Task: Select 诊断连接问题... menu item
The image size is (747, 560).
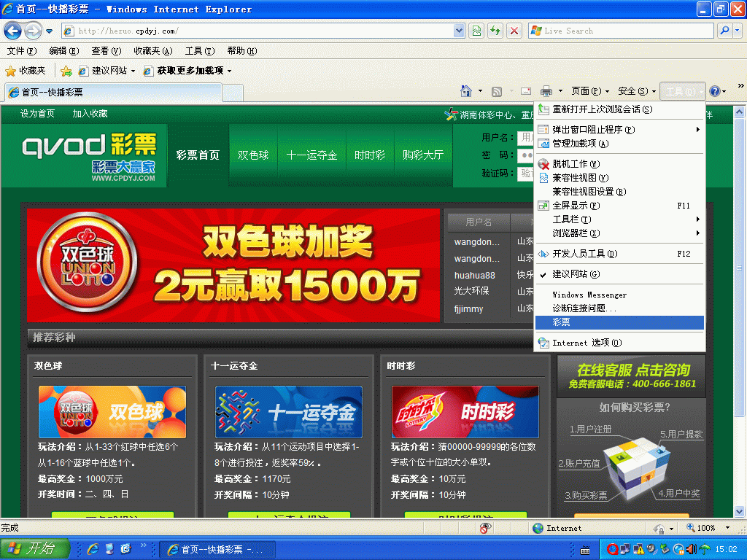Action: coord(619,308)
